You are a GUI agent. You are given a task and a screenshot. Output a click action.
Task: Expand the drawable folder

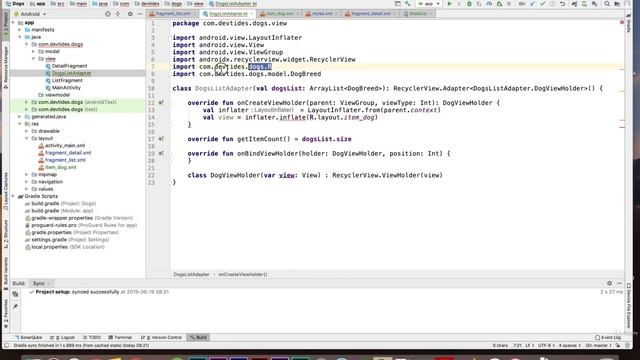click(27, 131)
